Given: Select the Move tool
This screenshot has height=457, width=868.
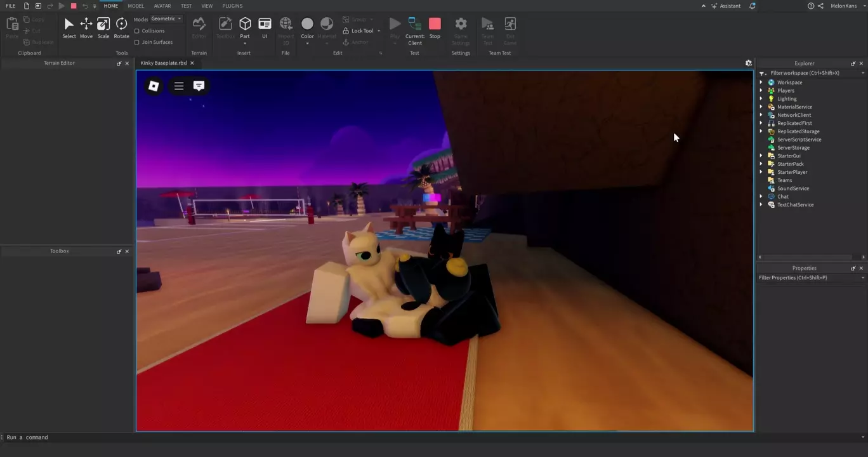Looking at the screenshot, I should click(86, 27).
